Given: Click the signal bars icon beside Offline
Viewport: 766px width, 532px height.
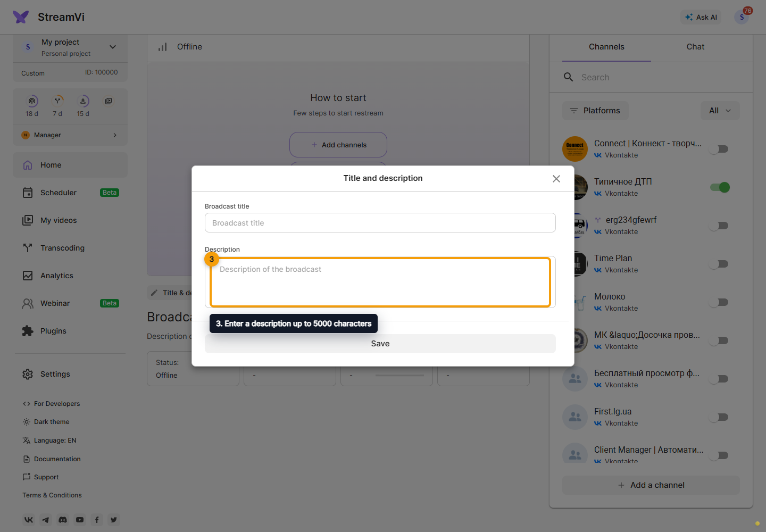Looking at the screenshot, I should pyautogui.click(x=163, y=47).
